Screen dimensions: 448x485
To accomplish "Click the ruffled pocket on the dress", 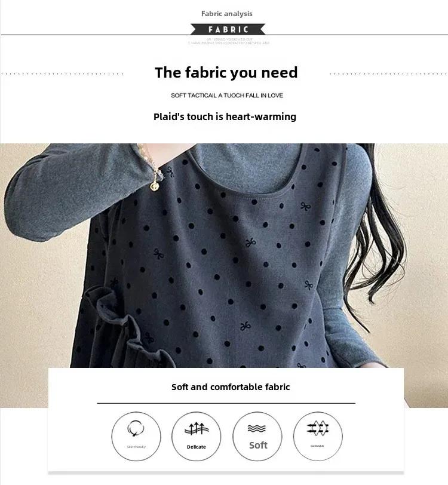I will click(x=124, y=328).
